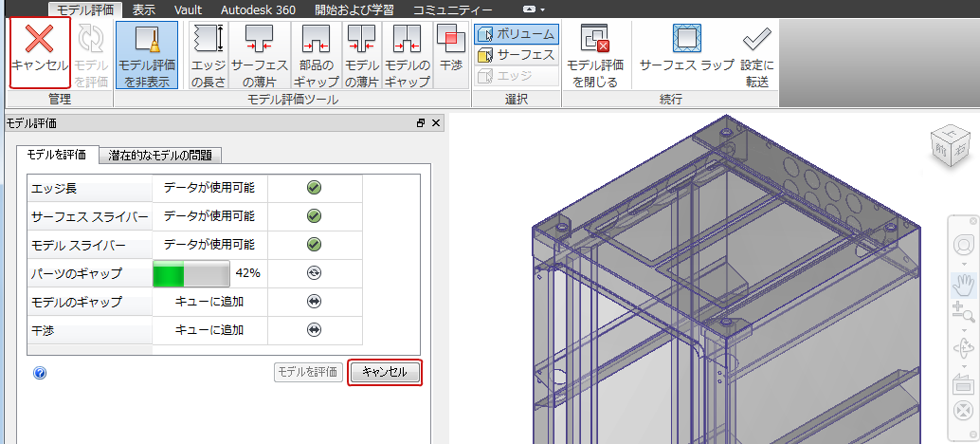Click the キャンセル button in the panel

385,372
